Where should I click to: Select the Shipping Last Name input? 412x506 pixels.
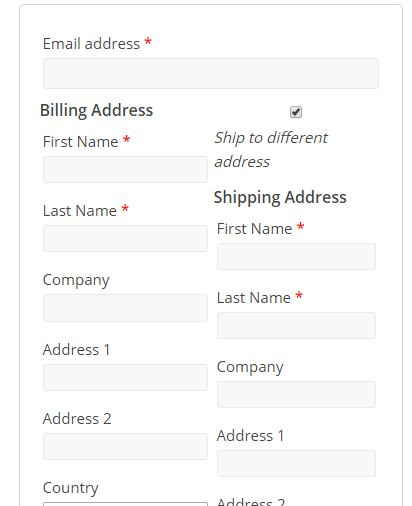click(x=296, y=325)
